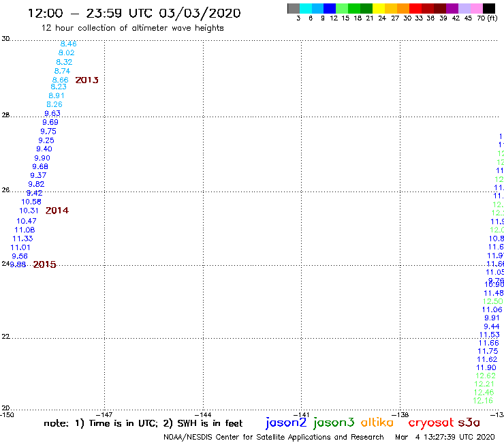Select the lavender swatch in the color scale
This screenshot has width=504, height=443.
pyautogui.click(x=464, y=8)
